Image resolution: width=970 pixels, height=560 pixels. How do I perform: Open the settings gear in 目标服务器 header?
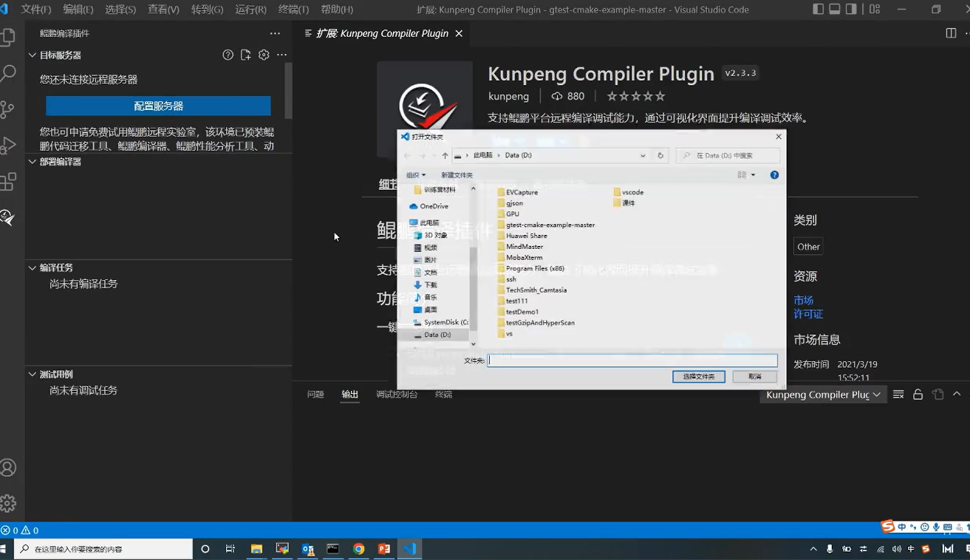(x=264, y=55)
